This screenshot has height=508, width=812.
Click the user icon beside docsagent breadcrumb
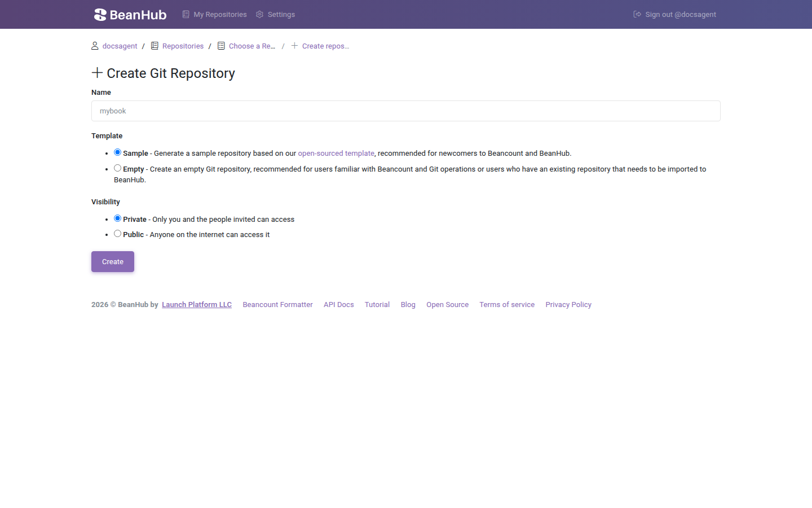[x=95, y=46]
